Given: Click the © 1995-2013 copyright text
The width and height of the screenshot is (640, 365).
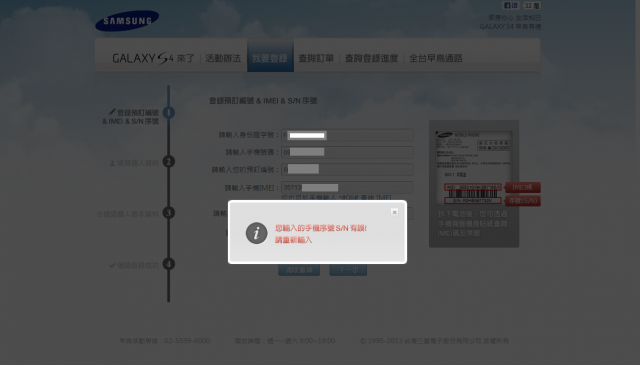Looking at the screenshot, I should (434, 341).
